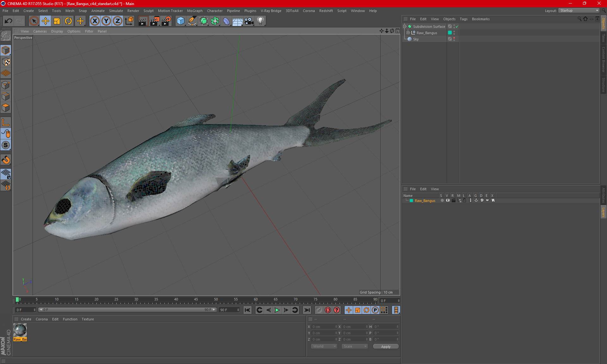The height and width of the screenshot is (364, 607).
Task: Toggle Subdivision Surface enabled checkmark
Action: pos(457,27)
